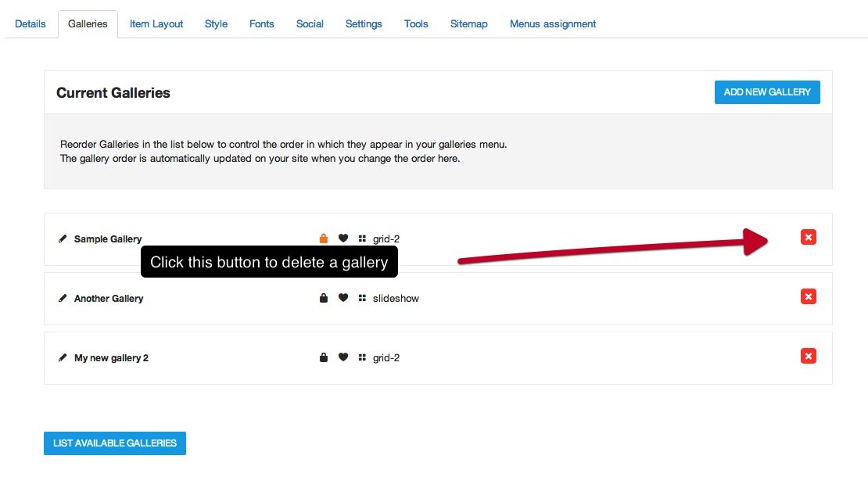Click the Add New Gallery button
This screenshot has width=868, height=495.
coord(767,92)
